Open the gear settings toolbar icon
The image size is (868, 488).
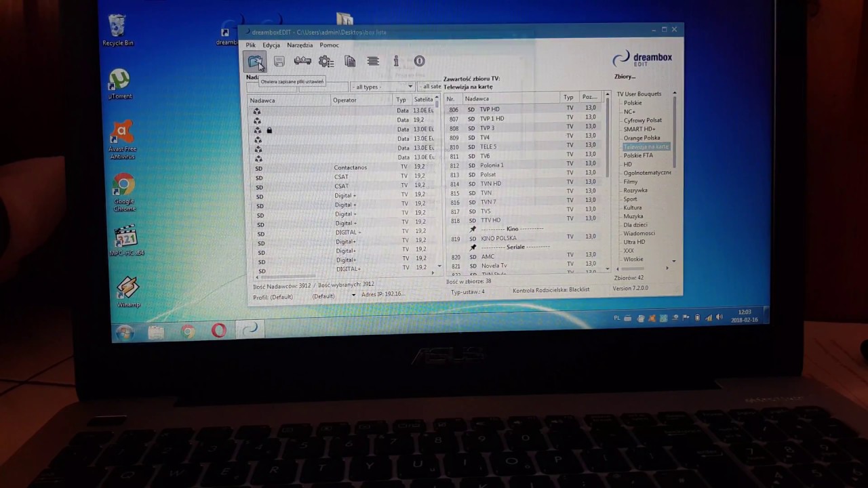point(326,62)
